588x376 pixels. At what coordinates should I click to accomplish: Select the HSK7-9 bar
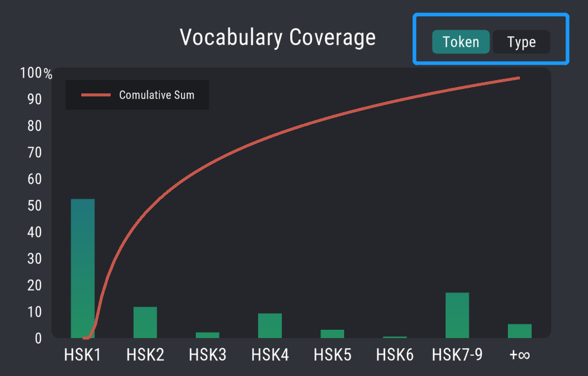tap(456, 314)
